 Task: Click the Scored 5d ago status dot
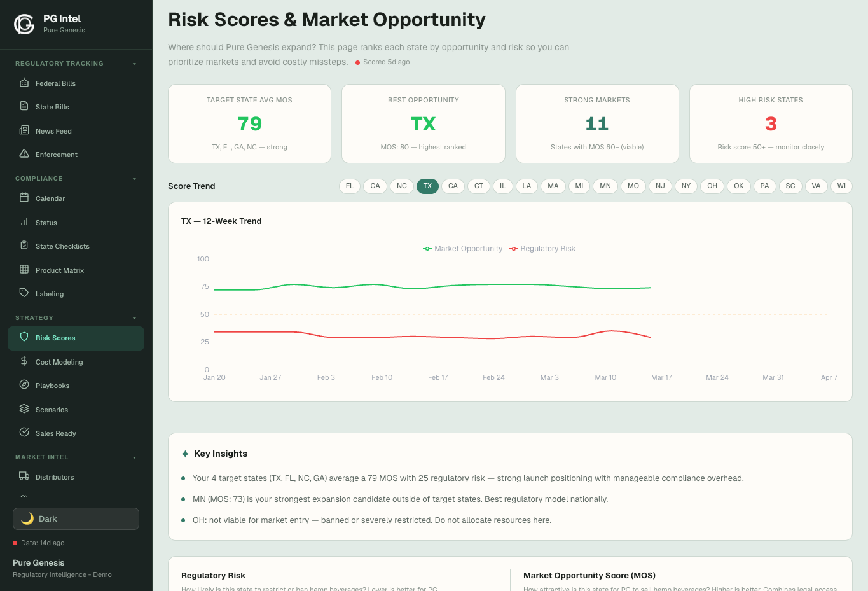coord(359,62)
